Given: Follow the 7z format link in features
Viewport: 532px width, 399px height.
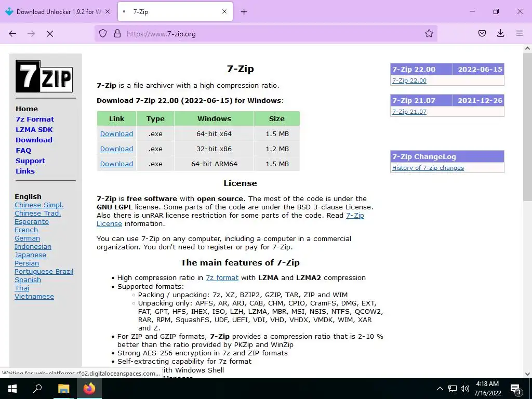Looking at the screenshot, I should [x=222, y=277].
